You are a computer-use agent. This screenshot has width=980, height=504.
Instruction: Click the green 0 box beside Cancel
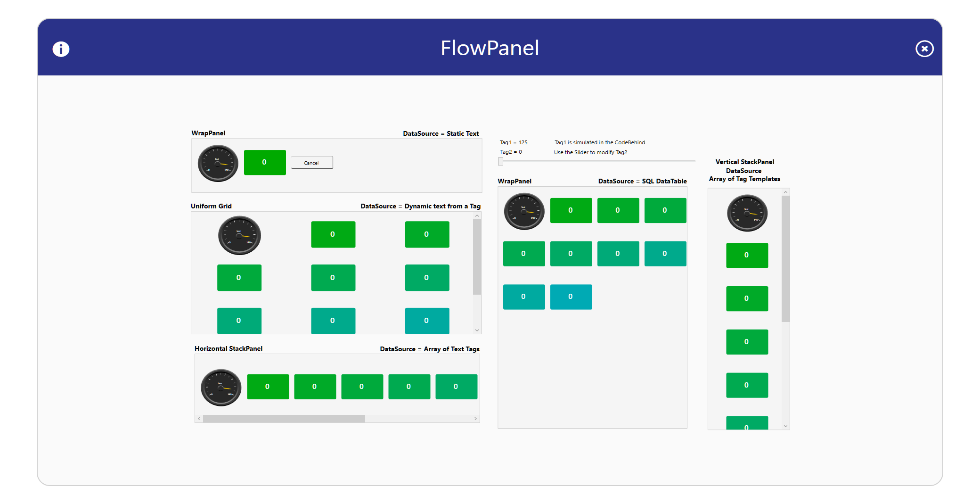[265, 162]
